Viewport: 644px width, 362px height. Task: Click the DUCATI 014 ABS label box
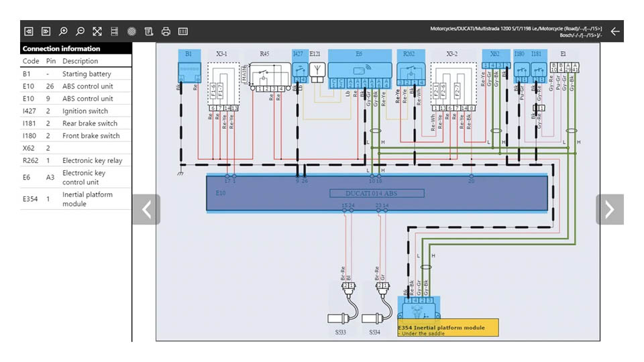(376, 193)
